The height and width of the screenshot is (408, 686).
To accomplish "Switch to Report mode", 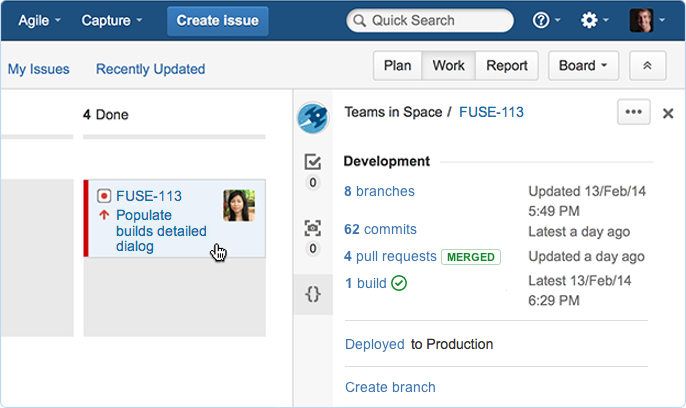I will (507, 66).
